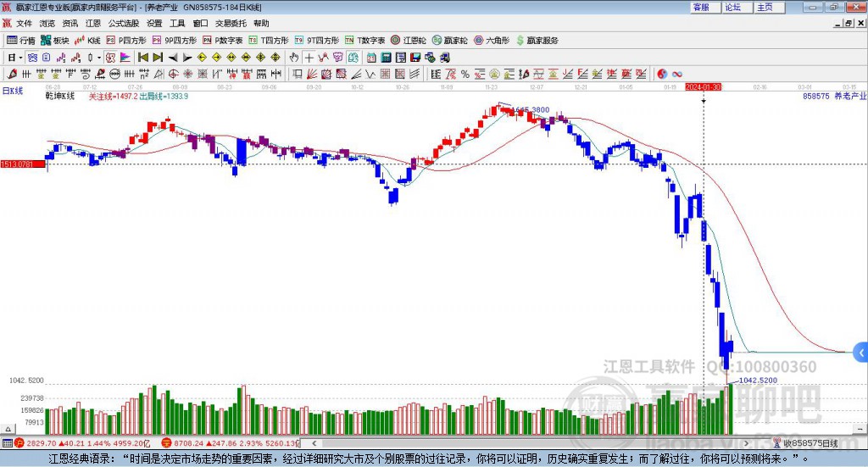Open the 浏览 menu
Image resolution: width=868 pixels, height=467 pixels.
pyautogui.click(x=47, y=23)
